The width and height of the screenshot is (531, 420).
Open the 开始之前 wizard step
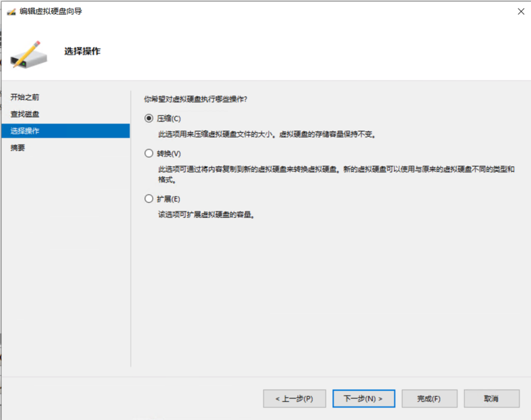click(x=25, y=97)
